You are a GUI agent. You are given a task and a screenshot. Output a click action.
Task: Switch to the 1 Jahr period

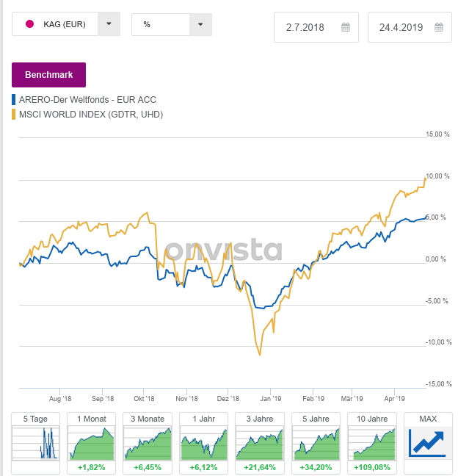coord(203,444)
